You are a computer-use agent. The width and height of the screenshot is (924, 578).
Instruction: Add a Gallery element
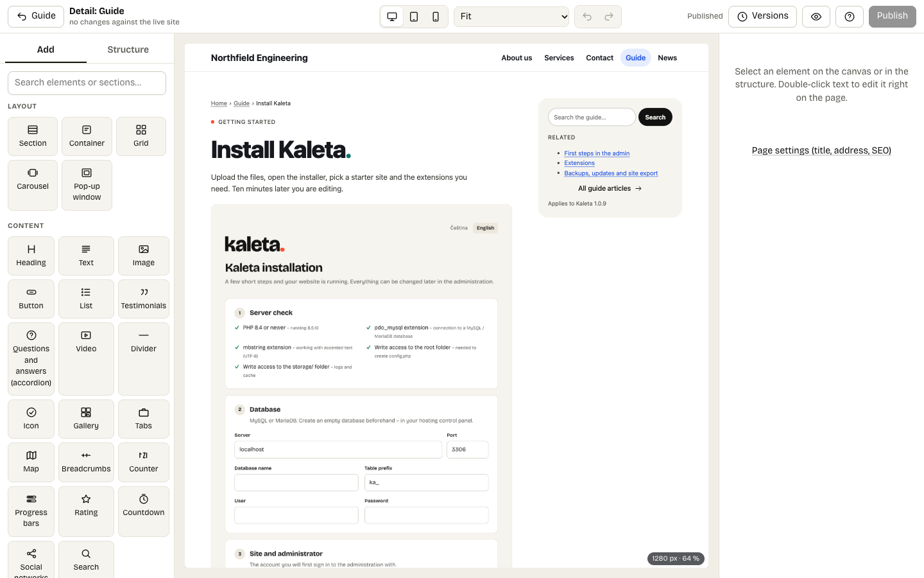click(86, 419)
